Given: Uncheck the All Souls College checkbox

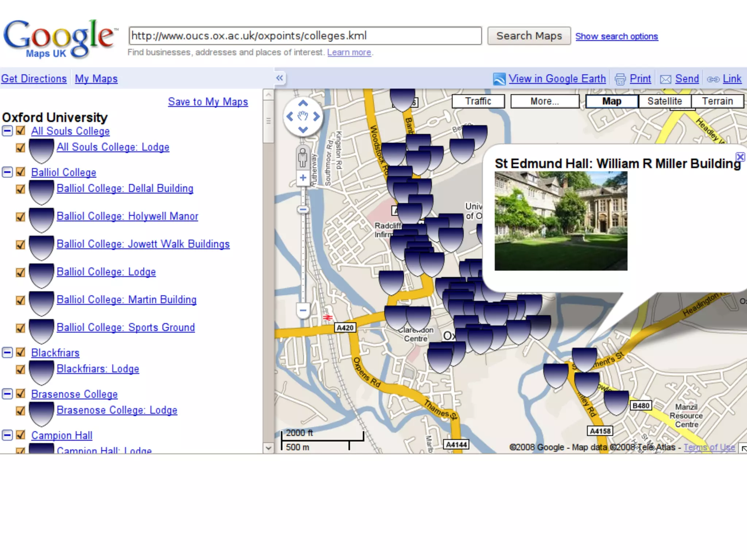Looking at the screenshot, I should pyautogui.click(x=21, y=131).
